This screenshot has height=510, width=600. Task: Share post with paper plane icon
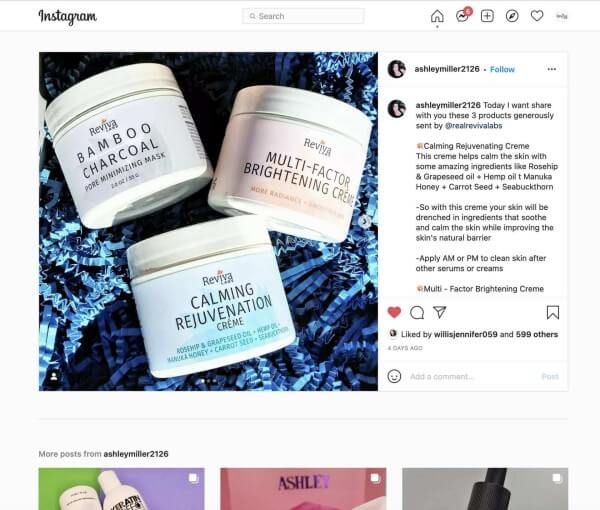tap(440, 312)
